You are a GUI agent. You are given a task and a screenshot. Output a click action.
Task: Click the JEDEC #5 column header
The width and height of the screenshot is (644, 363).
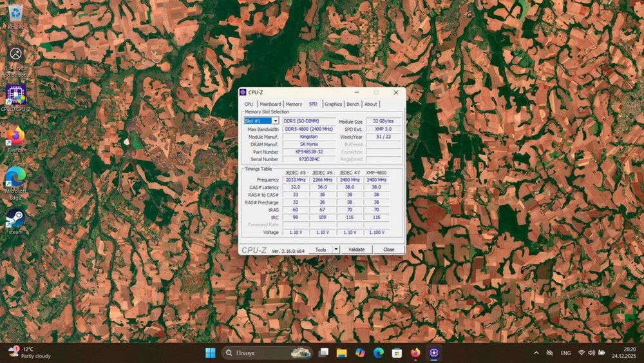(296, 173)
